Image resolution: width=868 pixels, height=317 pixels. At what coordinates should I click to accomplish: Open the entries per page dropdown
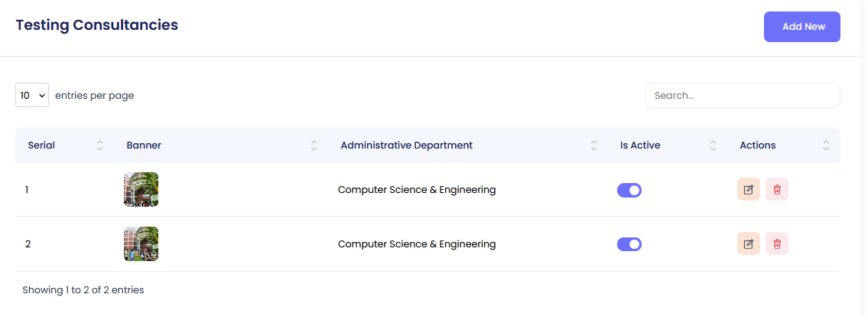pos(32,96)
